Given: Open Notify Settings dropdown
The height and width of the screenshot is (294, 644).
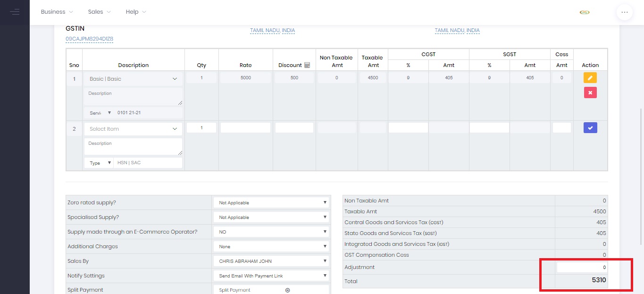Looking at the screenshot, I should click(271, 276).
